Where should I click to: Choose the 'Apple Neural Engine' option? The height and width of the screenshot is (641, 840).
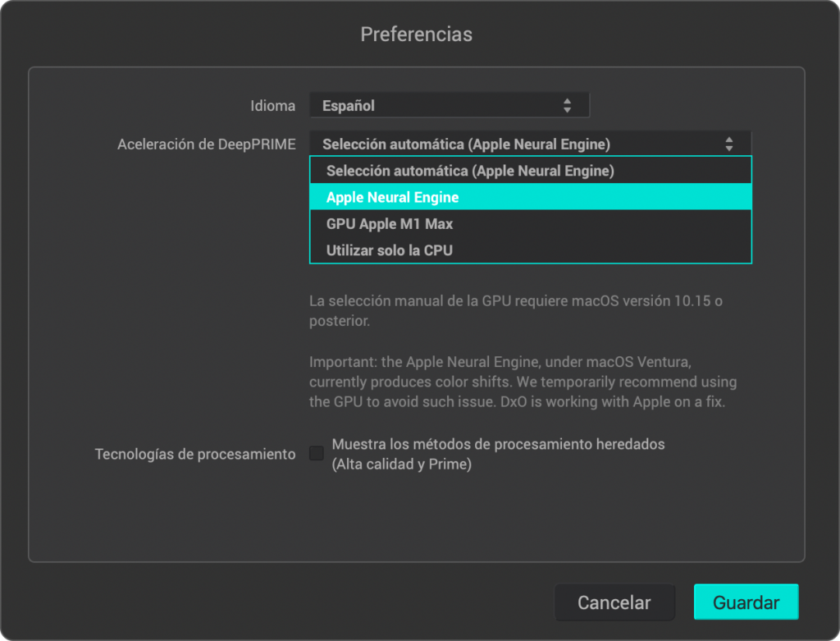coord(531,197)
